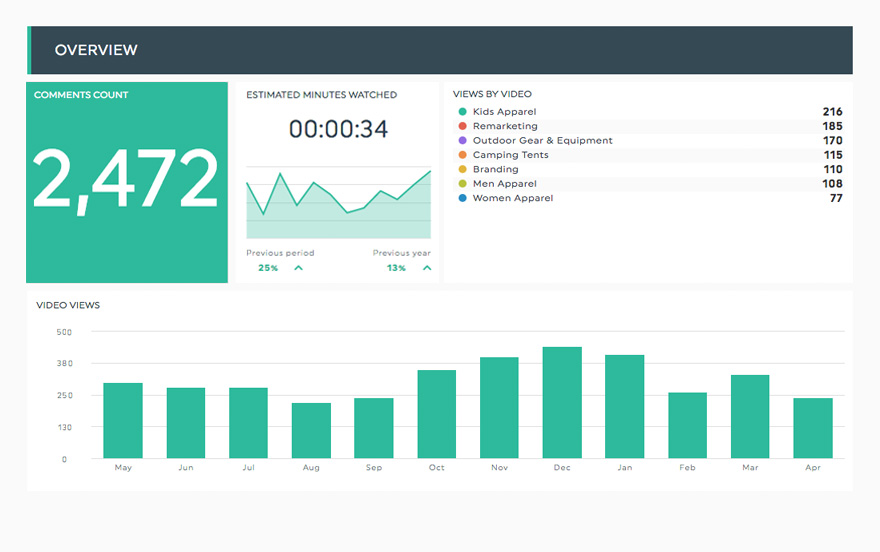Select the December bar in Video Views
The width and height of the screenshot is (880, 552).
(x=562, y=403)
